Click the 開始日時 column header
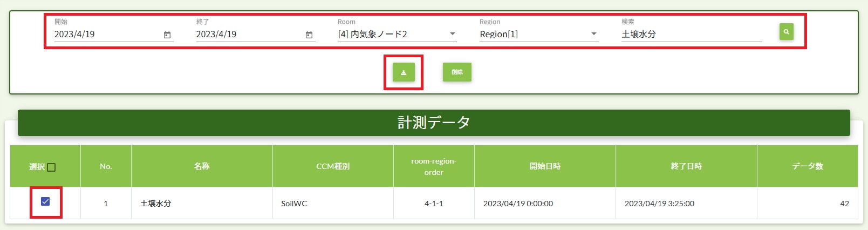Screen dimensions: 868x230 pyautogui.click(x=545, y=166)
